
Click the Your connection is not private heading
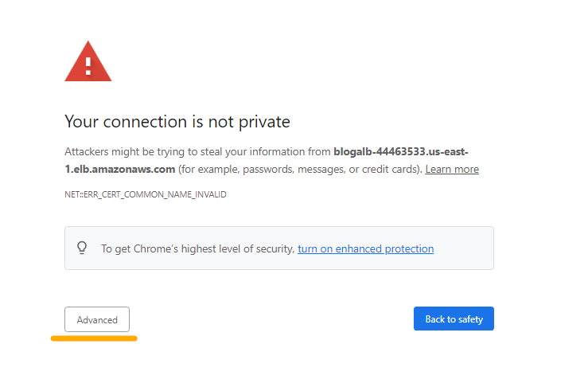[177, 122]
